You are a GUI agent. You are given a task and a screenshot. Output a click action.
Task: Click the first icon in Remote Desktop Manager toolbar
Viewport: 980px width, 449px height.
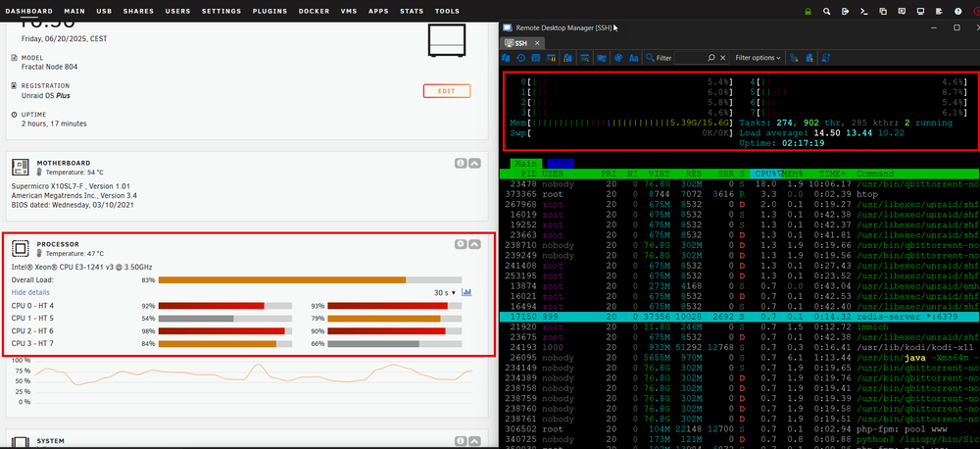[506, 58]
